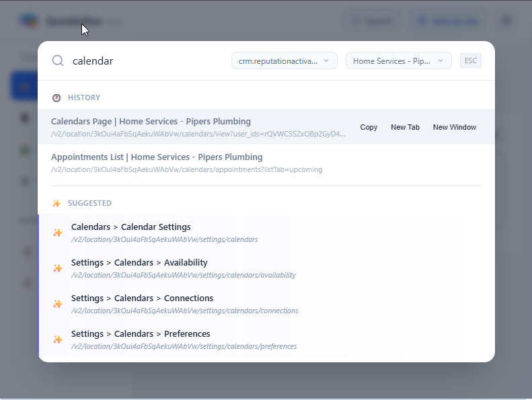The height and width of the screenshot is (400, 532).
Task: Click sparkle icon next to Calendar Settings
Action: coord(58,233)
